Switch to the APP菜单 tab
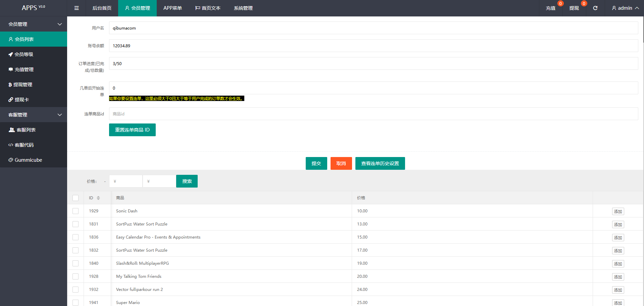Viewport: 644px width, 306px height. click(172, 8)
